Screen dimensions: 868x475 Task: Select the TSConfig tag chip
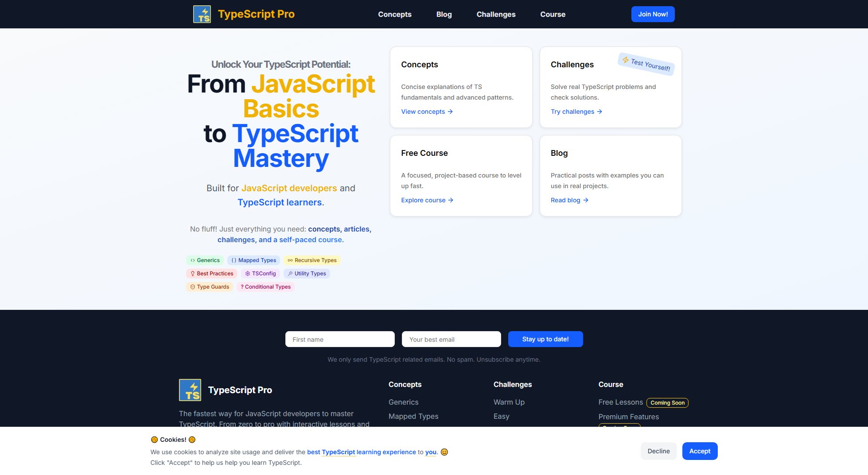pyautogui.click(x=261, y=274)
